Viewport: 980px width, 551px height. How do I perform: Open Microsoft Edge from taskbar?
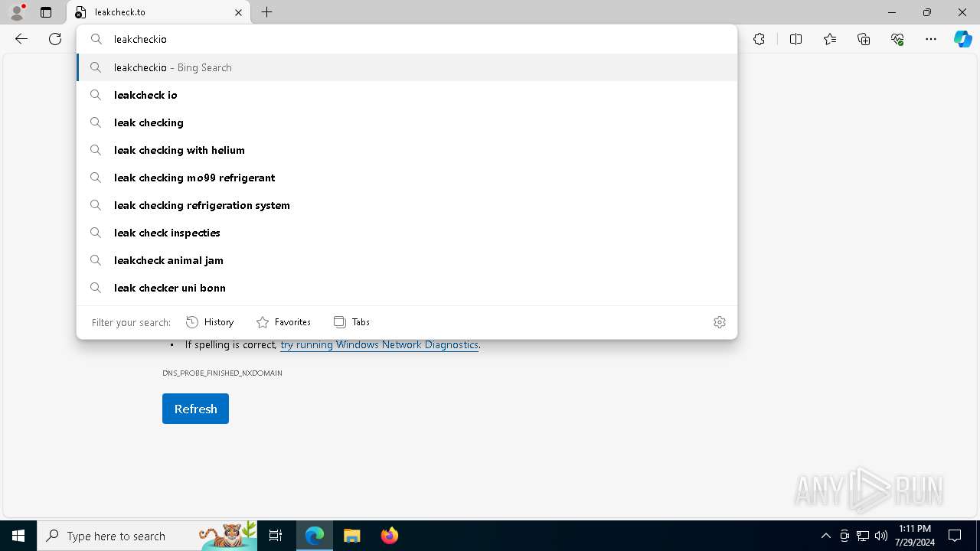coord(315,536)
